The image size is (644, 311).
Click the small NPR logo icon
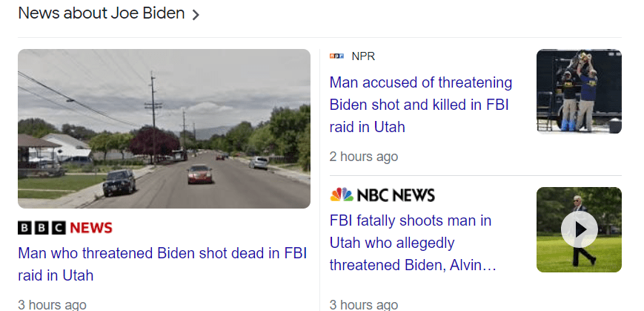336,56
